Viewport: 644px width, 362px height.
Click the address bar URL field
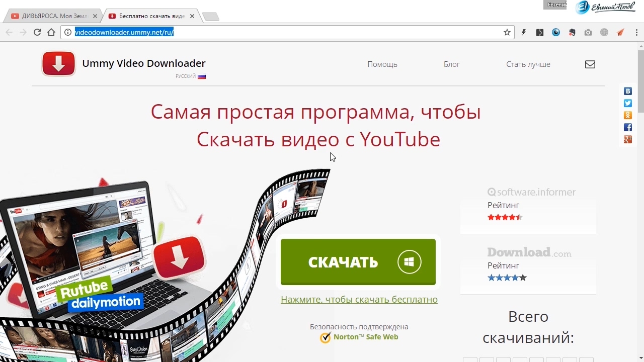tap(287, 32)
